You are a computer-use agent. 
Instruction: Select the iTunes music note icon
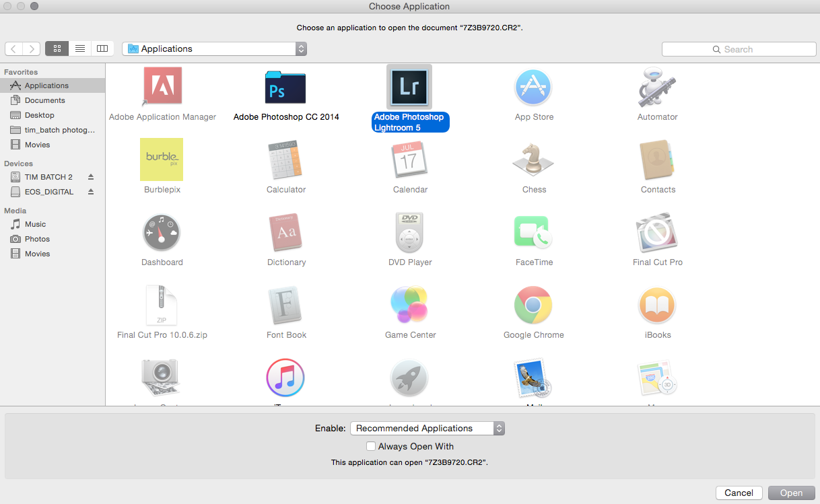click(x=286, y=378)
